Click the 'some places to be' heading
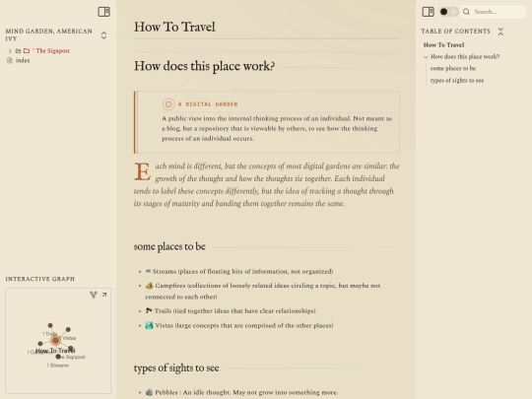Screen dimensions: 532x399 169,246
